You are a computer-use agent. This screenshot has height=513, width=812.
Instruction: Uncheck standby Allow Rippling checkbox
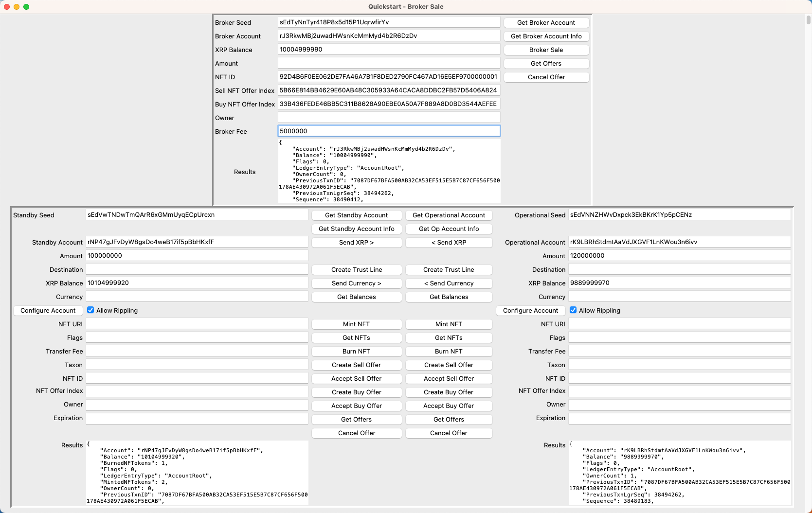(90, 310)
